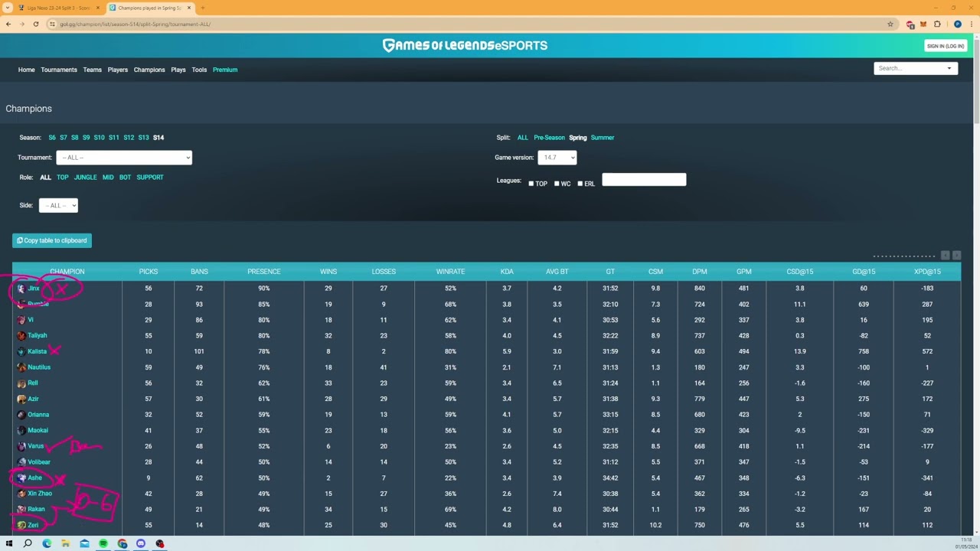Open the Tournaments menu
The height and width of the screenshot is (551, 980).
pyautogui.click(x=59, y=70)
